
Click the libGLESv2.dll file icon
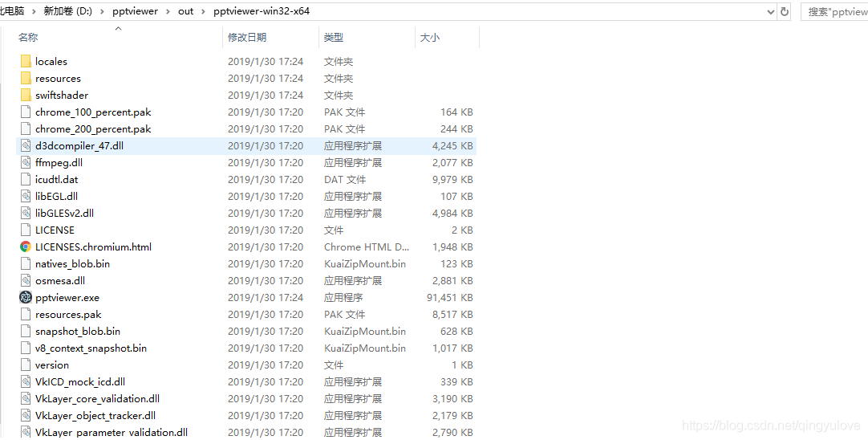click(x=26, y=214)
